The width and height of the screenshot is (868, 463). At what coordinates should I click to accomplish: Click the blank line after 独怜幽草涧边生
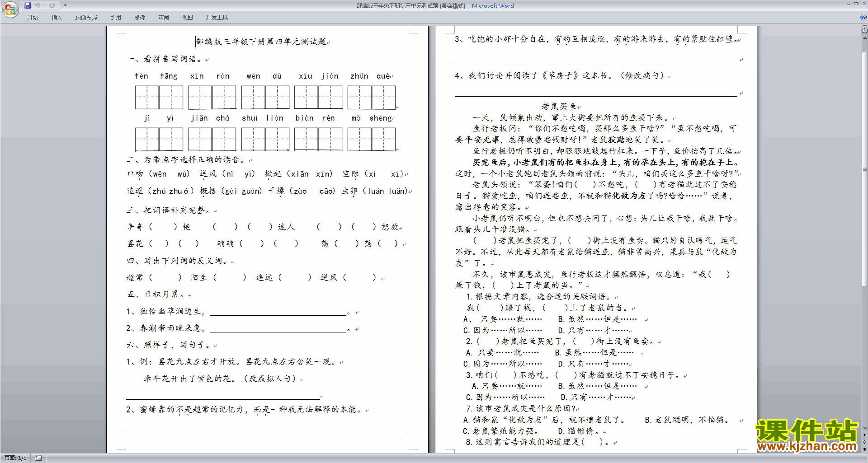point(278,313)
